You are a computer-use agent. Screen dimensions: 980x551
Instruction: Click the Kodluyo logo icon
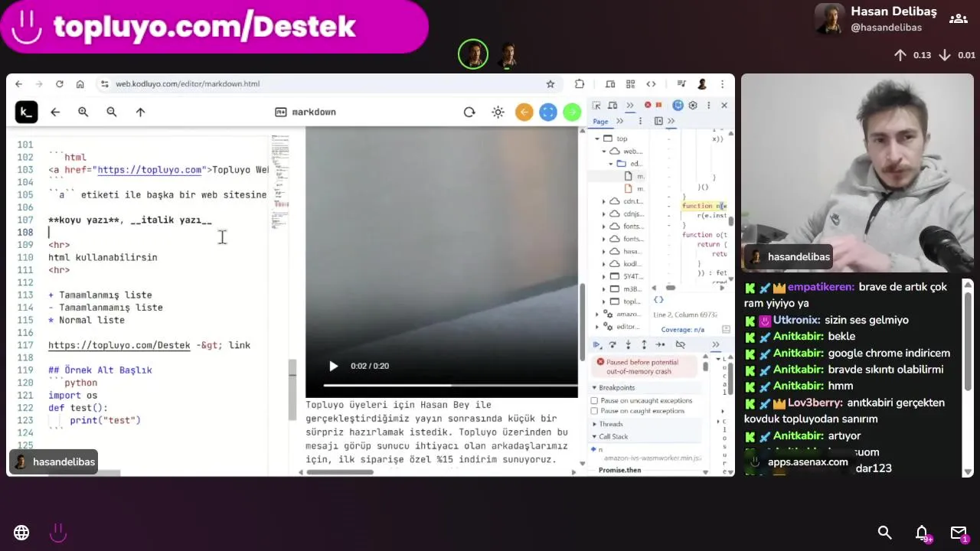pos(26,112)
